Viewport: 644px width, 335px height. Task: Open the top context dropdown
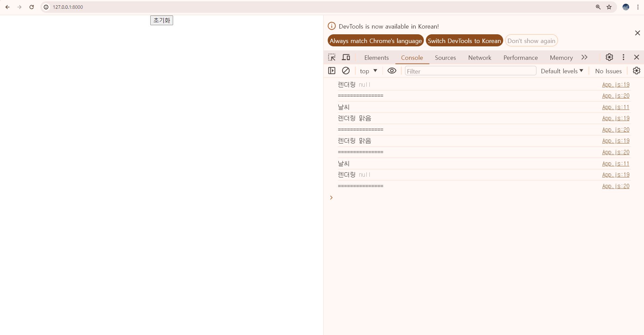tap(369, 71)
